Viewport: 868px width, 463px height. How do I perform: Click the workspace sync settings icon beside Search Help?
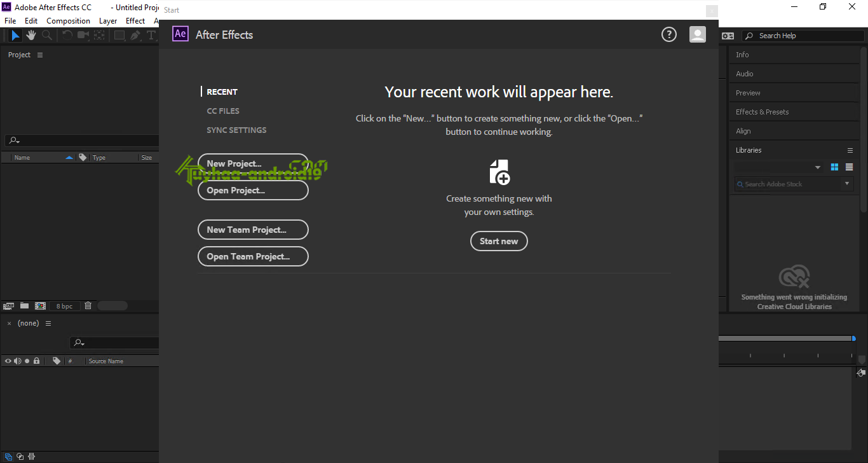coord(728,36)
